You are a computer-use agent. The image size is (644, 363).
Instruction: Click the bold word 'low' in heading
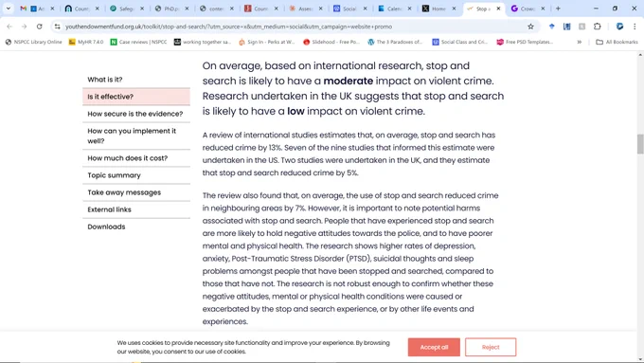295,112
